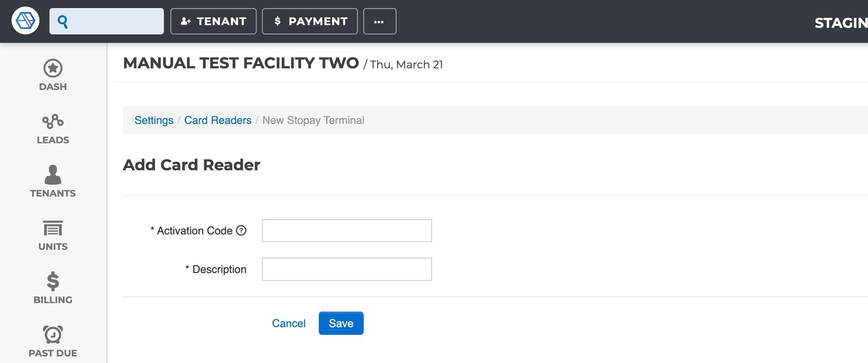Viewport: 868px width, 363px height.
Task: Expand the three-dots more menu
Action: (380, 21)
